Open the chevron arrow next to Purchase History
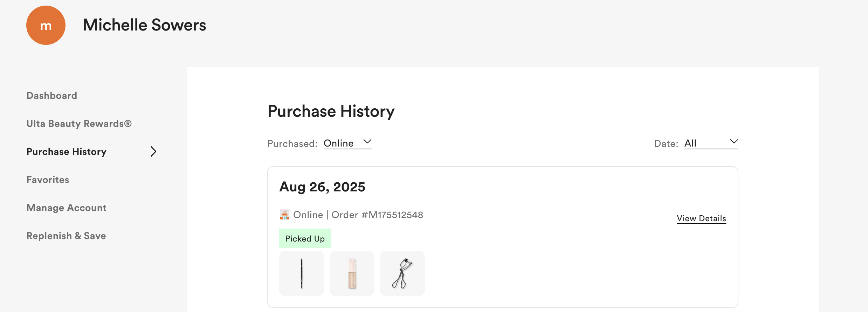Image resolution: width=868 pixels, height=312 pixels. pos(153,151)
